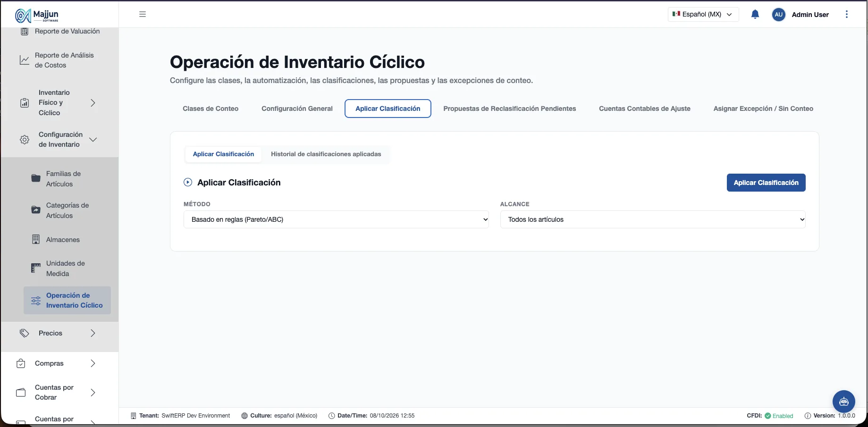Click the AU user avatar

pos(778,15)
